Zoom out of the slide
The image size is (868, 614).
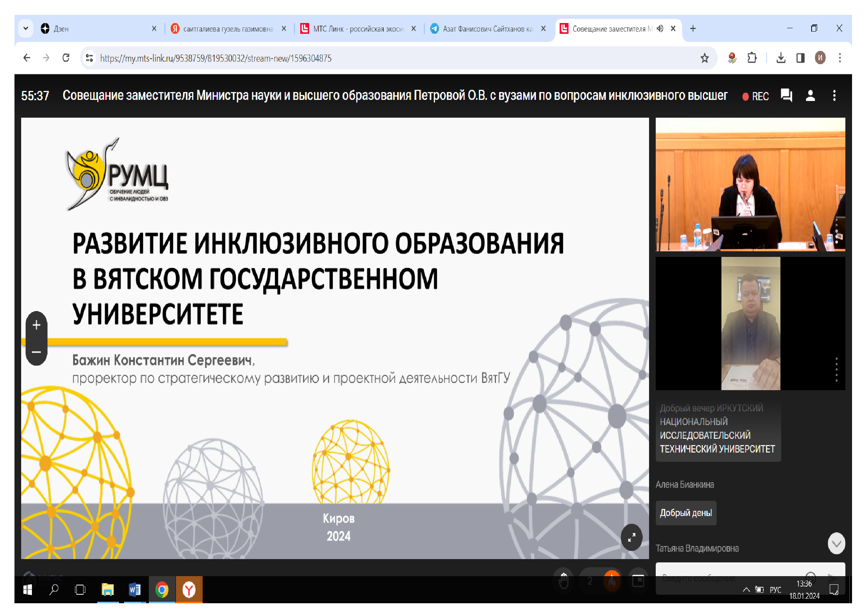36,352
